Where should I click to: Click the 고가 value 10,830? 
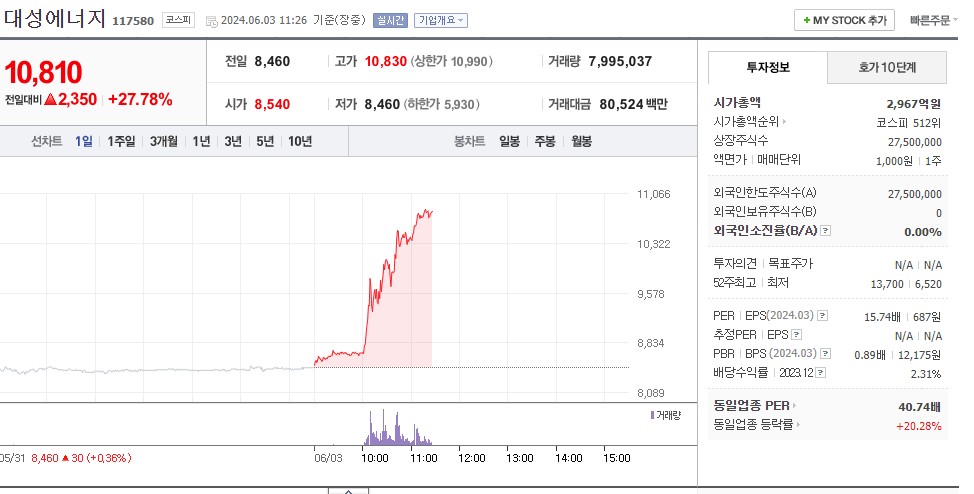386,62
